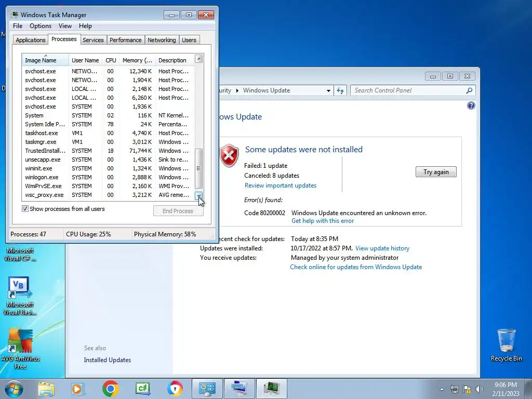Switch to the Control Panel taskbar button
The image size is (532, 399).
point(207,389)
